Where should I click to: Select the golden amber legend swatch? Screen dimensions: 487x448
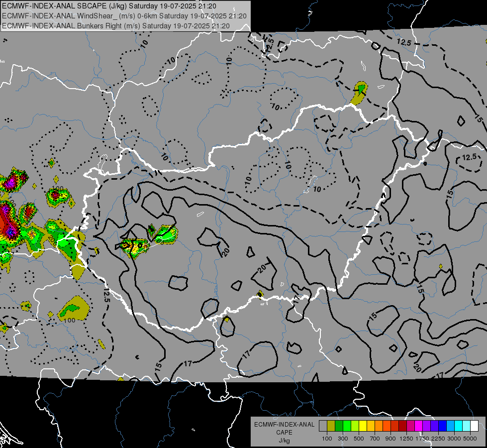[x=371, y=426]
